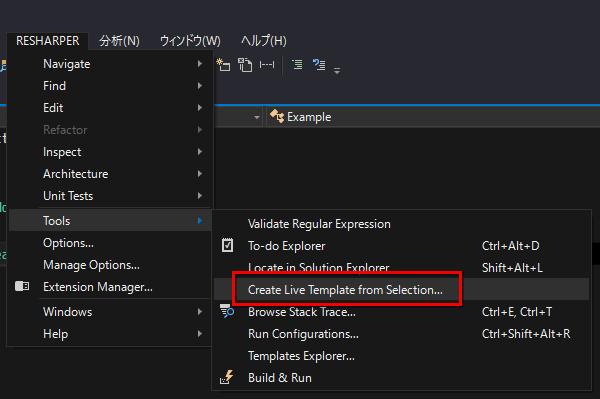Open the ReSharper Help submenu
The image size is (600, 399).
click(x=110, y=334)
